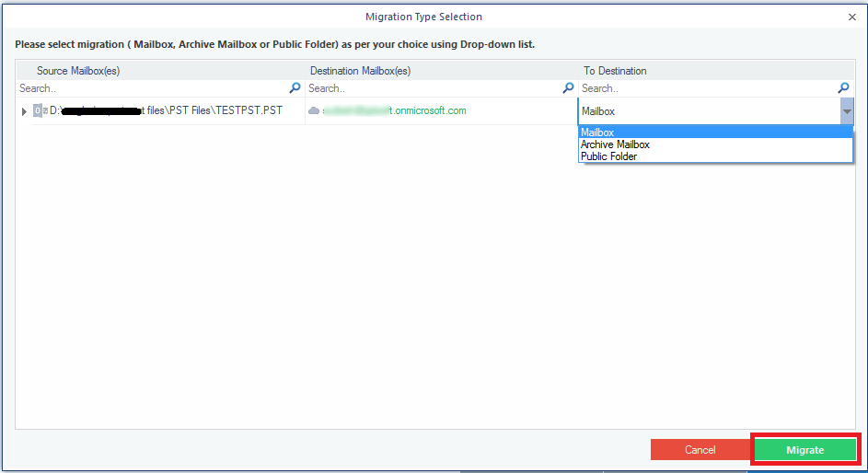Select the TESTPST.PST source file path
Image resolution: width=868 pixels, height=473 pixels.
pyautogui.click(x=166, y=110)
